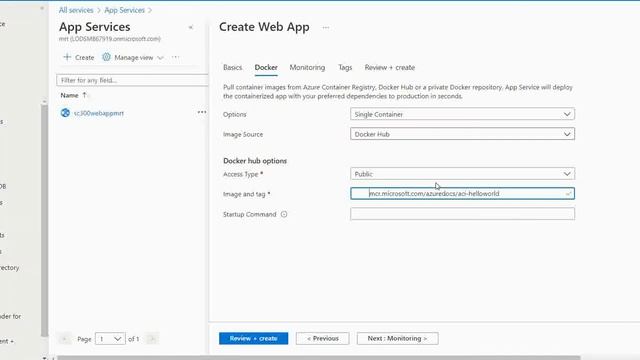Open the Monitoring tab
Screen dimensions: 640x360
(x=307, y=67)
